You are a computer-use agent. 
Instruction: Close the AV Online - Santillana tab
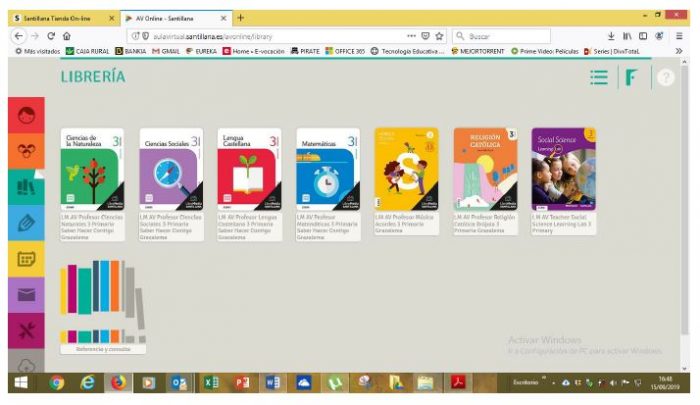tap(223, 18)
